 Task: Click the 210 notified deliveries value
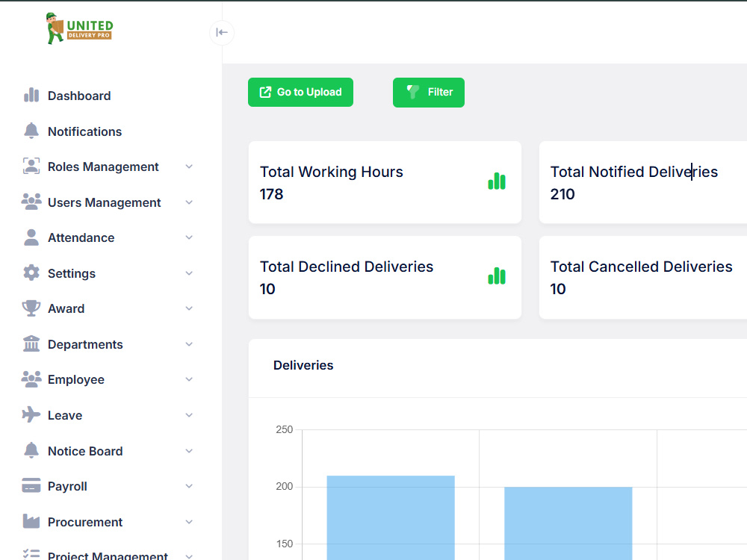pos(562,194)
